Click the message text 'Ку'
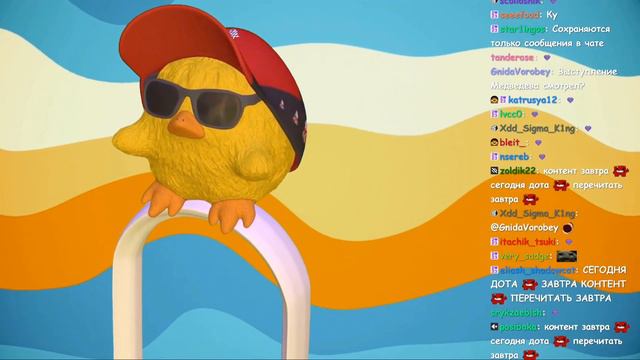Viewport: 640px width, 360px height. point(551,15)
